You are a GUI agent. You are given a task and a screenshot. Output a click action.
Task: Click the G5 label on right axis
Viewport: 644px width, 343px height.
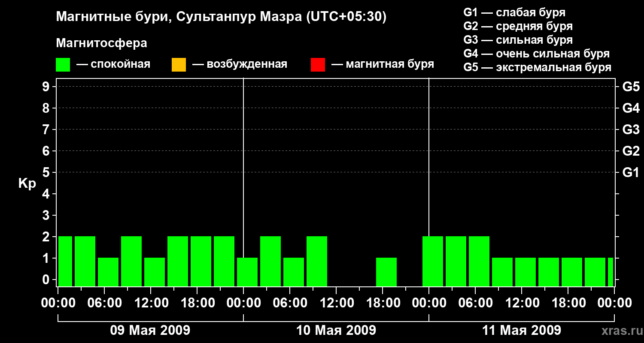(x=631, y=87)
